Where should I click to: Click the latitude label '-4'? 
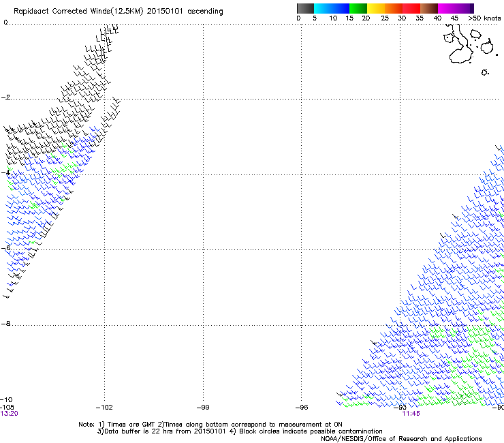5,172
